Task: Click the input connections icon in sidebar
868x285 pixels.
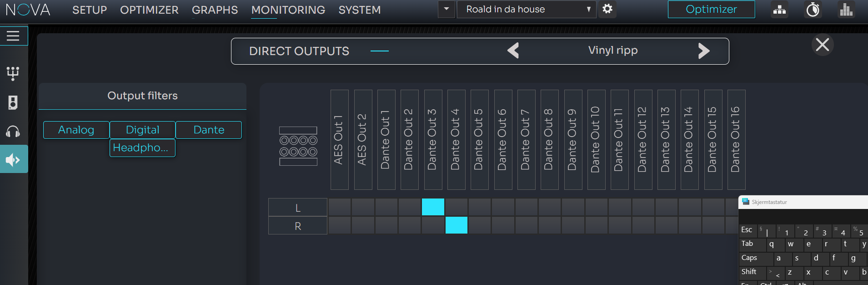Action: 13,73
